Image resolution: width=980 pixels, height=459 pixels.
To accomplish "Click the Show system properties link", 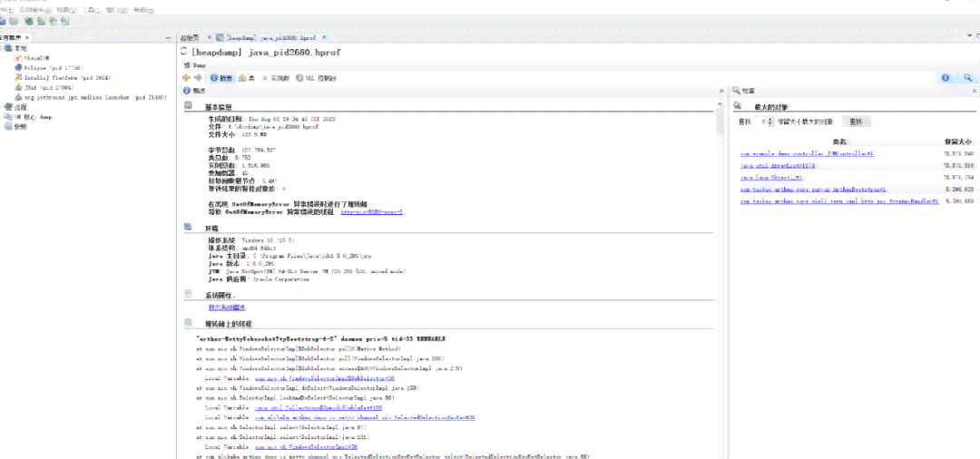I will (227, 308).
